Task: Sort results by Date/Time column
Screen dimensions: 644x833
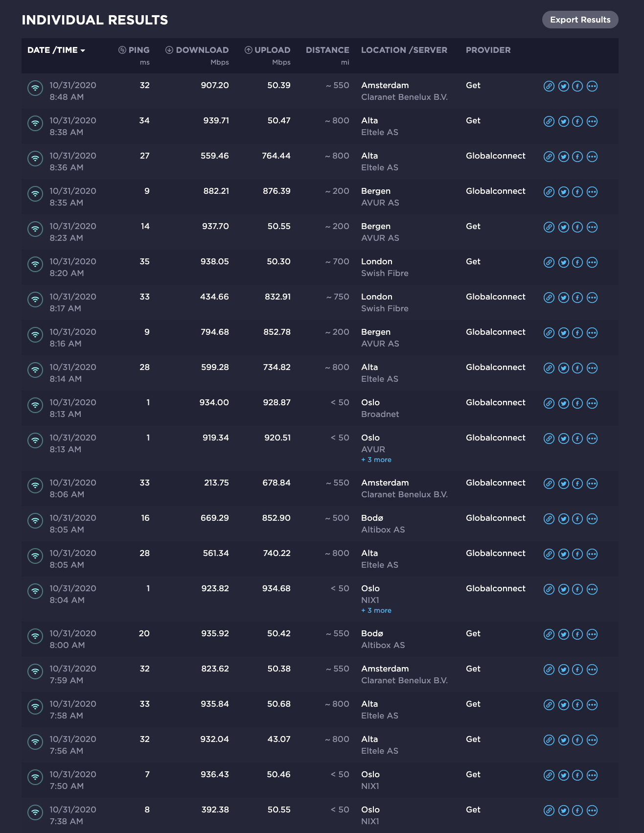Action: (x=56, y=50)
